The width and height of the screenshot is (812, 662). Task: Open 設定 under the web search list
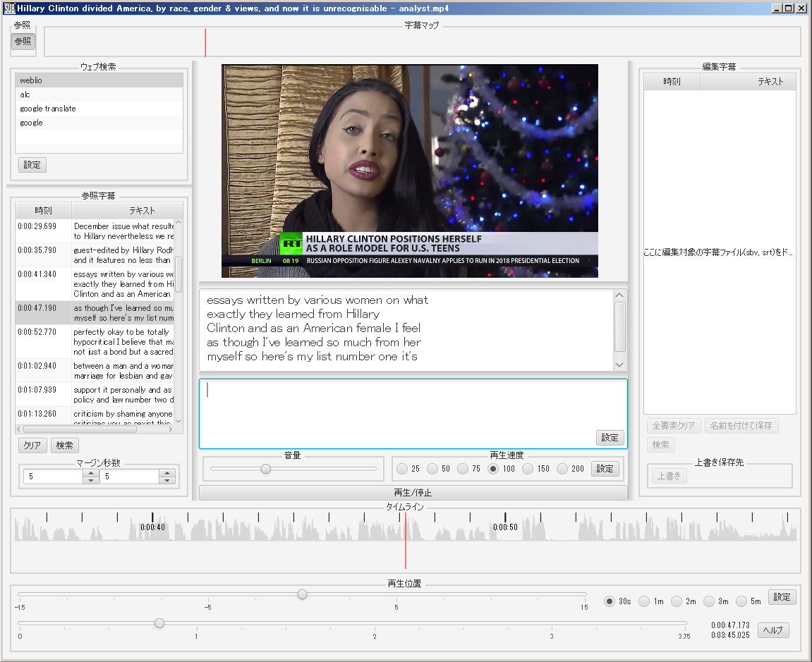tap(32, 165)
